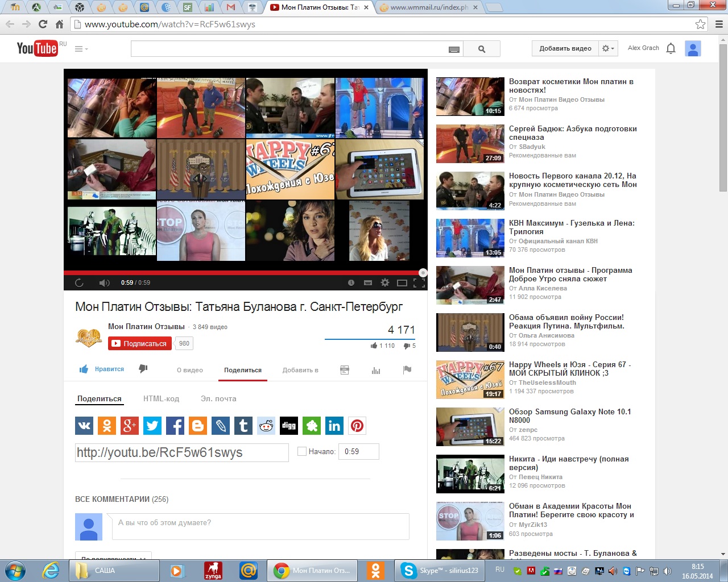Switch player to fullscreen mode
This screenshot has width=728, height=582.
(x=419, y=282)
